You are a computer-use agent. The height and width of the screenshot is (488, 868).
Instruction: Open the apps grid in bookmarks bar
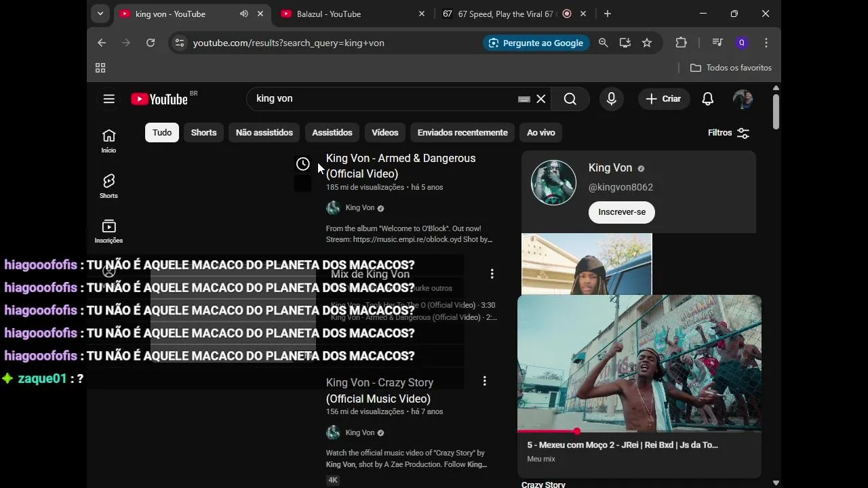[x=100, y=68]
